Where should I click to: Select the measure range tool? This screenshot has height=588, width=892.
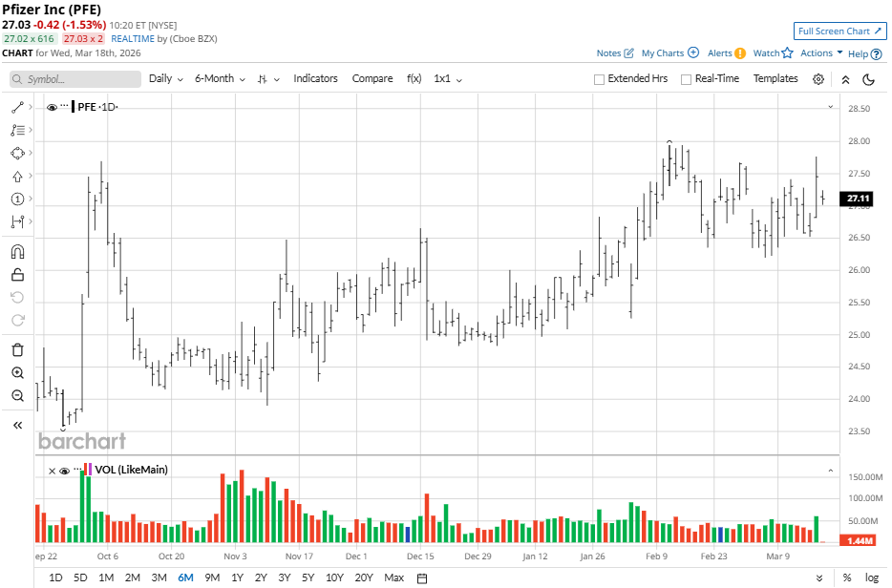(x=17, y=221)
